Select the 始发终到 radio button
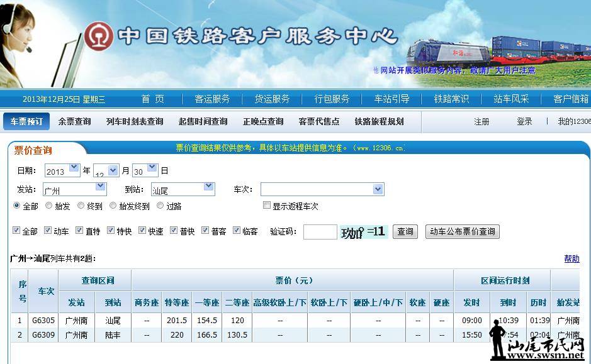 click(x=113, y=206)
